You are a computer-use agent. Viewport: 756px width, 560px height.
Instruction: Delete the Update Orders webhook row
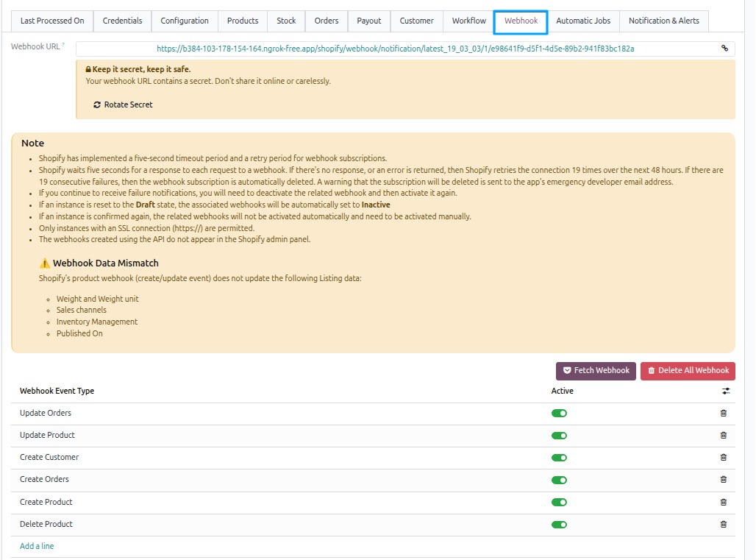coord(723,414)
